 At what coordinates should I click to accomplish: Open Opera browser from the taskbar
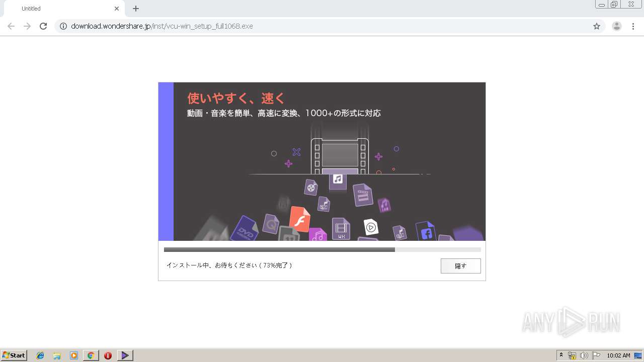(108, 355)
